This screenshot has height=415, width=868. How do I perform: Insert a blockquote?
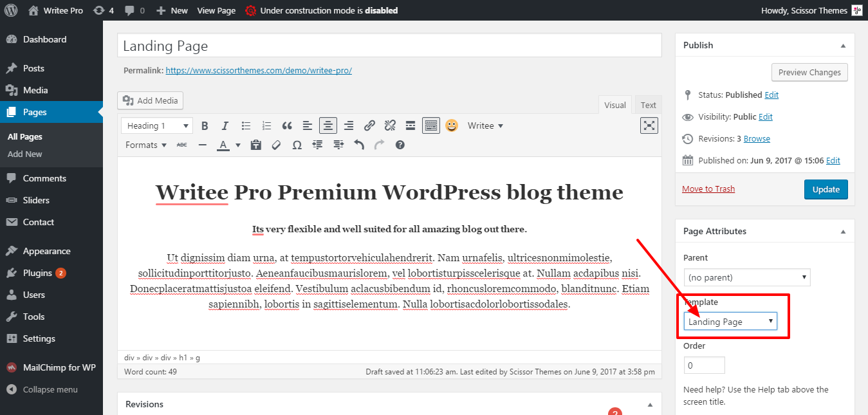287,125
